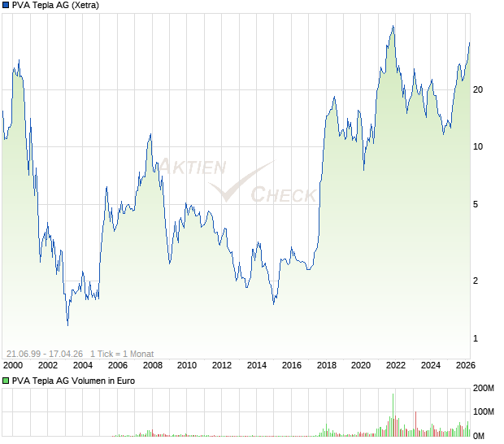Click the price axis label 5
504x444 pixels.
coord(476,204)
